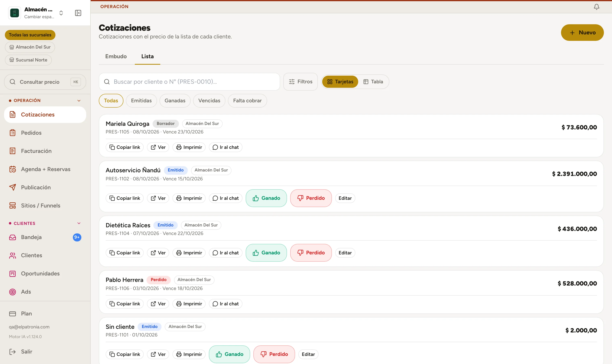
Task: Show Falta cobrar quotes
Action: pos(247,101)
